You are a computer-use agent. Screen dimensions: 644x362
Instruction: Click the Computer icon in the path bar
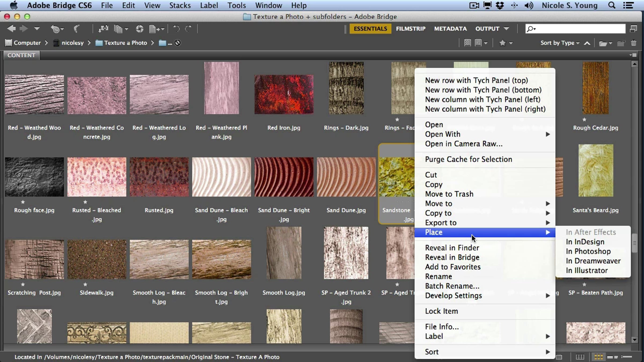[x=9, y=43]
